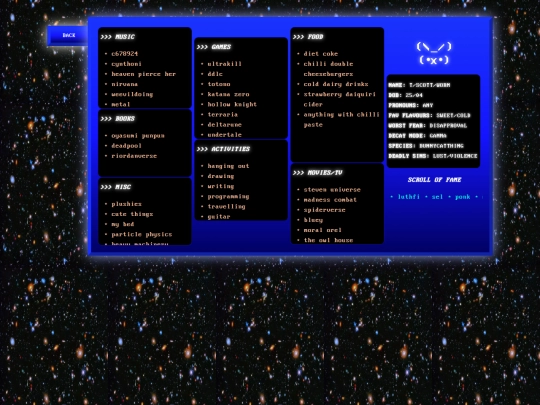Select 'moral orel' in movies/tv list
Image resolution: width=540 pixels, height=405 pixels.
322,230
